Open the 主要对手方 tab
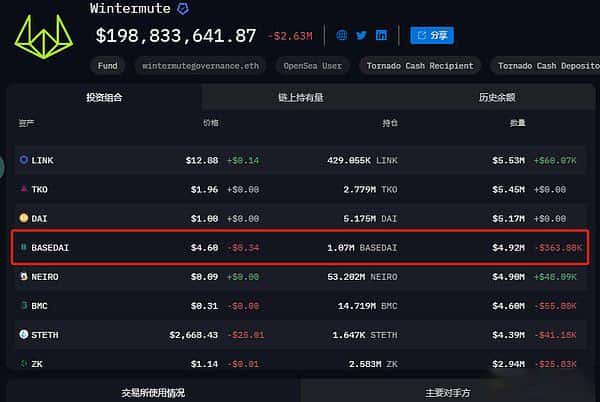 pyautogui.click(x=448, y=392)
